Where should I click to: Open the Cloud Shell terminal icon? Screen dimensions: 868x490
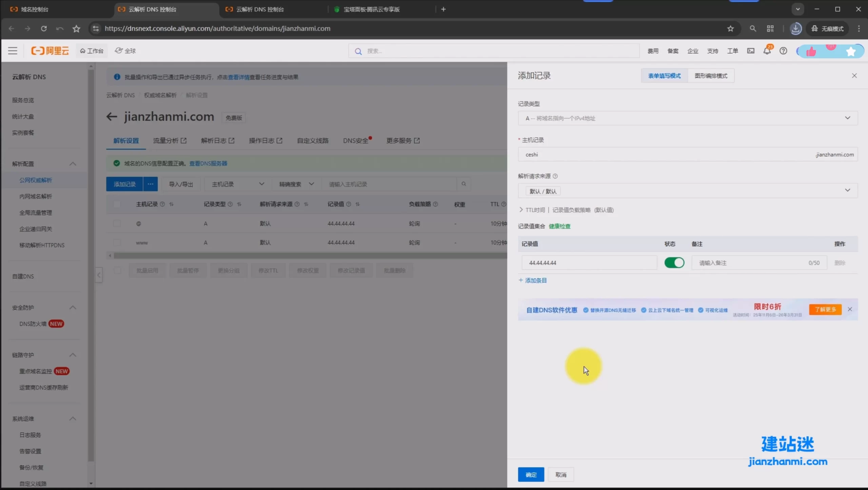751,51
